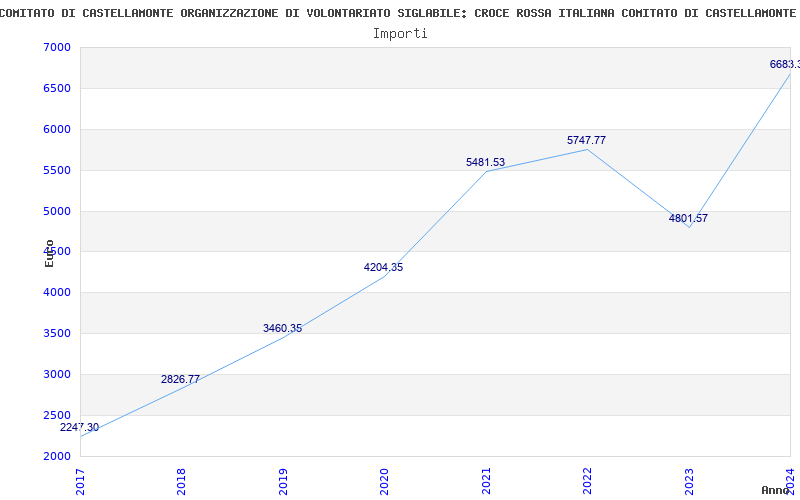Click the 4801.57 data label
Image resolution: width=800 pixels, height=500 pixels.
pyautogui.click(x=688, y=218)
